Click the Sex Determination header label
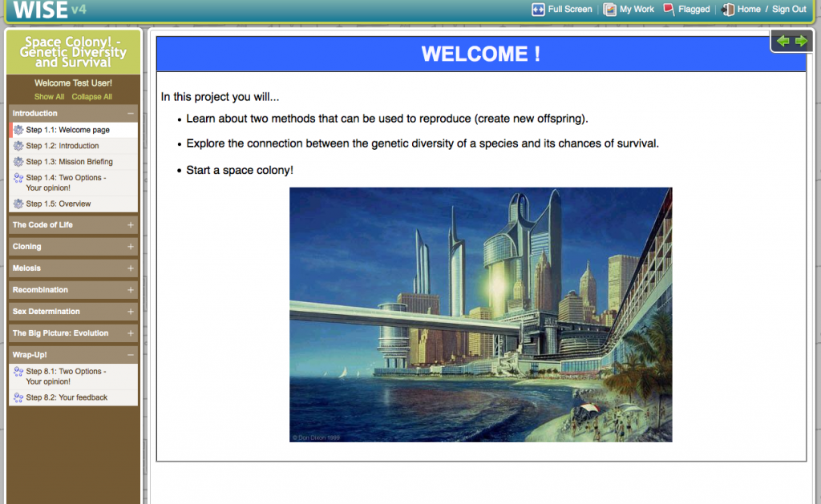Image resolution: width=821 pixels, height=504 pixels. [46, 312]
